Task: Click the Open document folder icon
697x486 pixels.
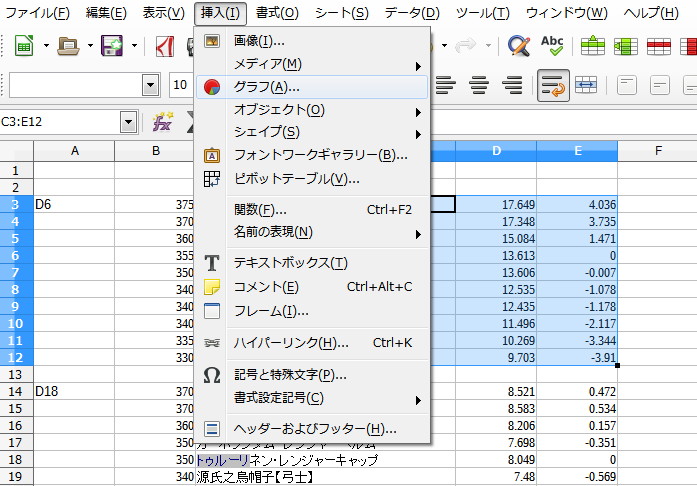Action: point(68,45)
